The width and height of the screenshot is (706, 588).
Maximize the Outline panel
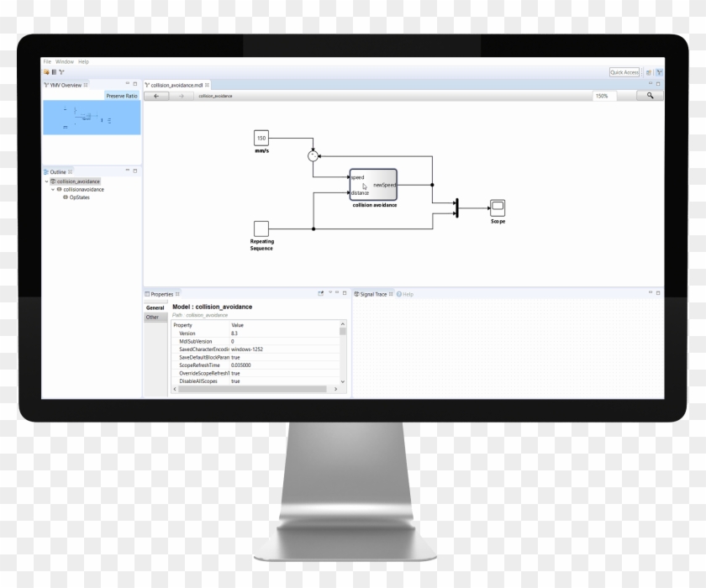click(x=135, y=171)
